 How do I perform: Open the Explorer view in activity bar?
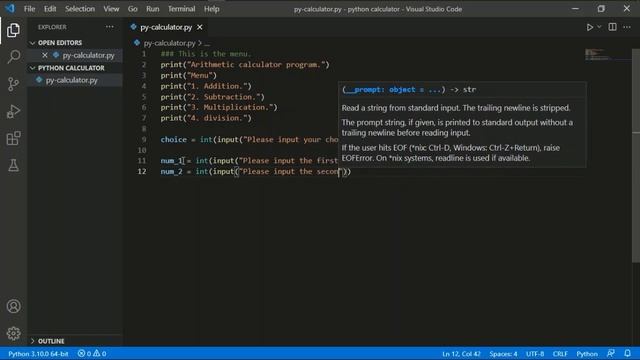pos(13,30)
